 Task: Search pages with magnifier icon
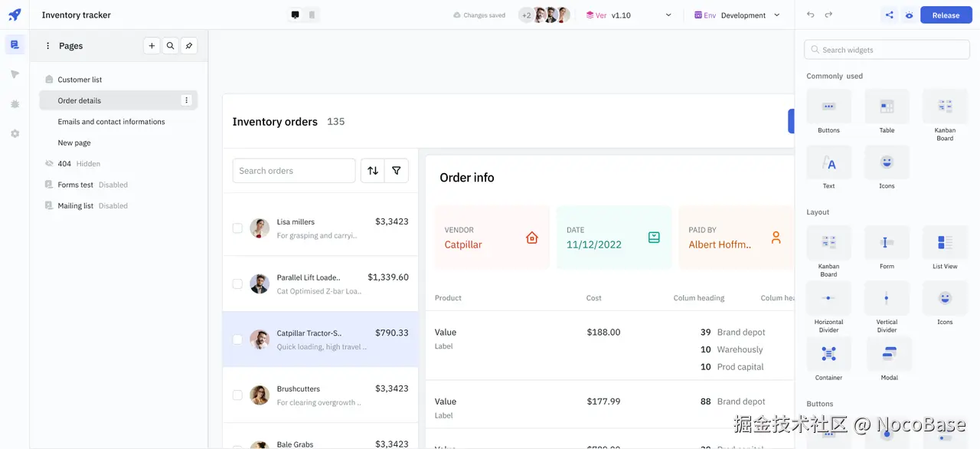(x=170, y=46)
